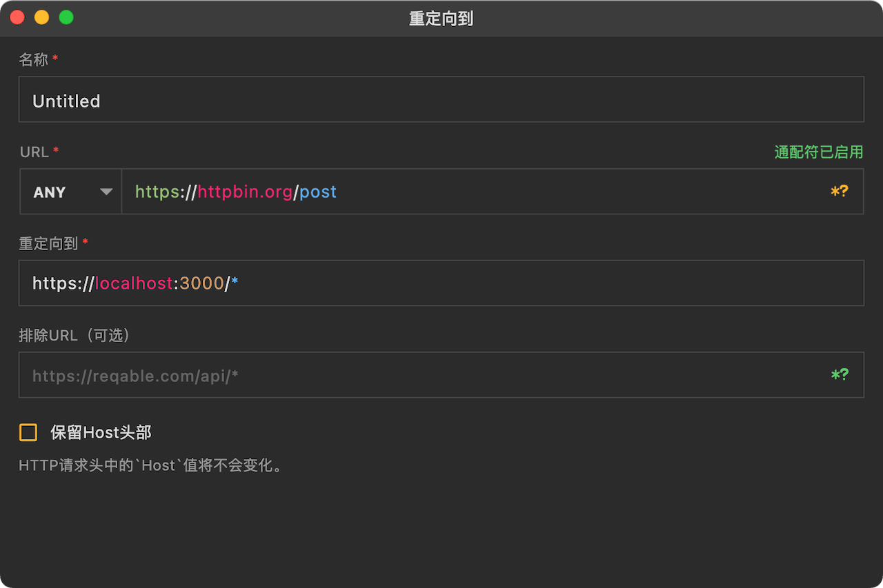Click the 通配符已启用 status text
883x588 pixels.
tap(819, 152)
